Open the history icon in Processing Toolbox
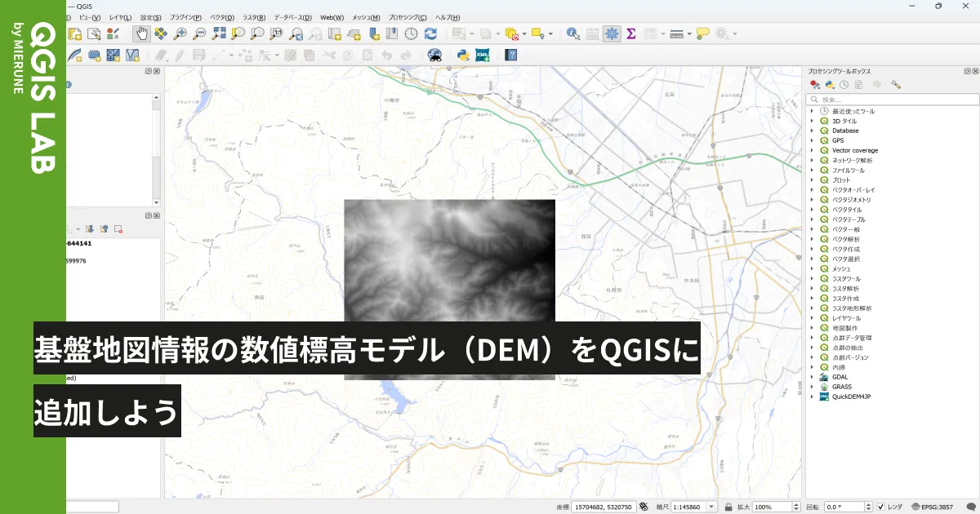980x514 pixels. click(x=844, y=84)
